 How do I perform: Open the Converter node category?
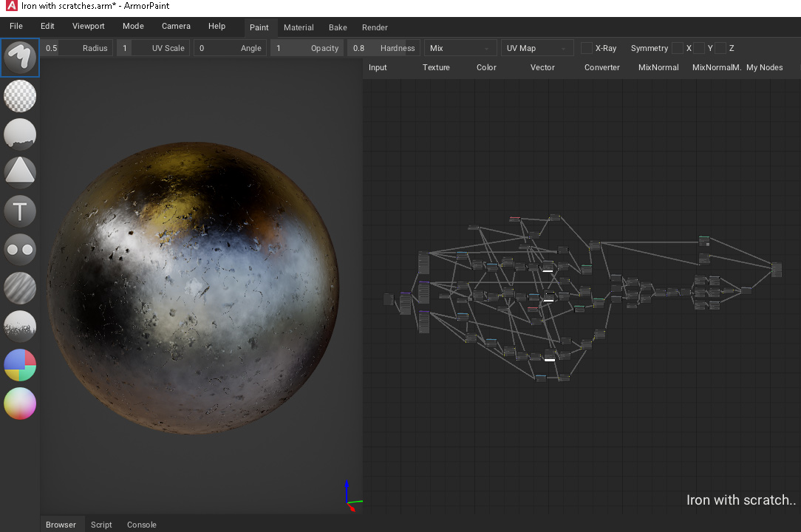601,67
